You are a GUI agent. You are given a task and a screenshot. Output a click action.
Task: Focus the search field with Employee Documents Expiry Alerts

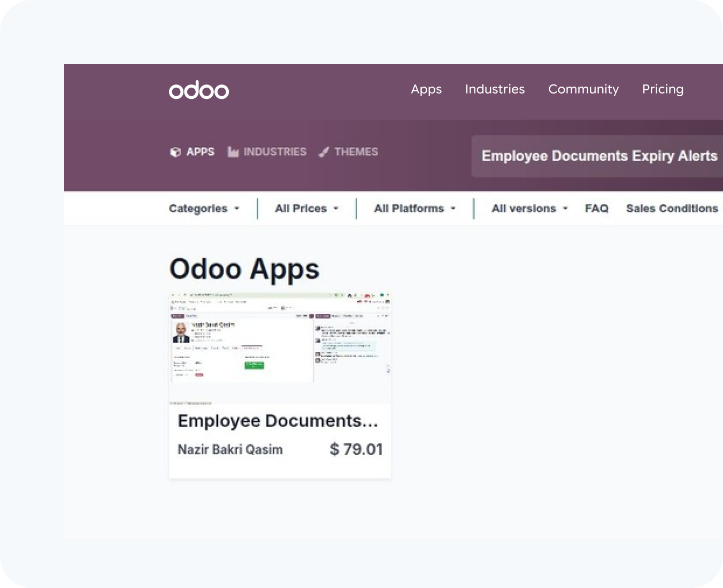tap(597, 156)
